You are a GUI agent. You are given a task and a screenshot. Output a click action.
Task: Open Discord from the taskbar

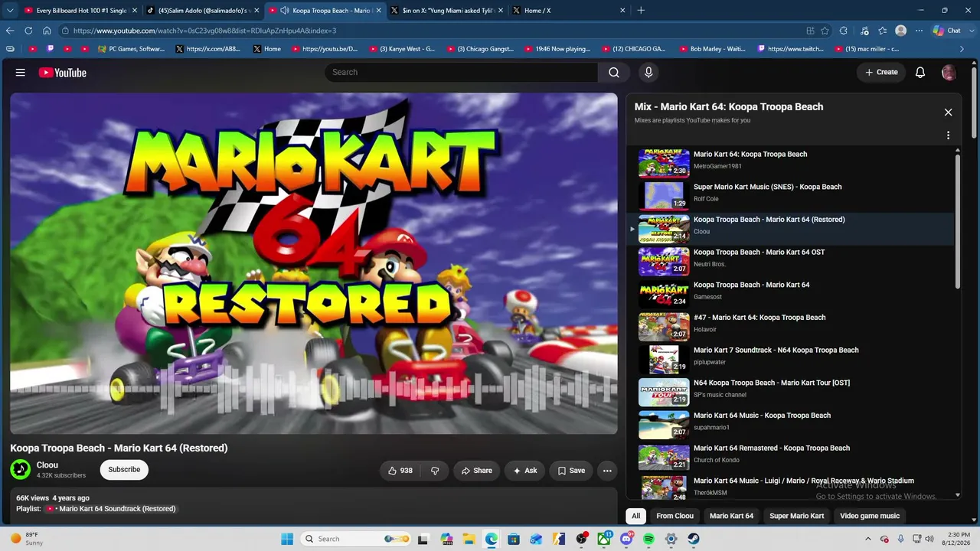pos(626,539)
